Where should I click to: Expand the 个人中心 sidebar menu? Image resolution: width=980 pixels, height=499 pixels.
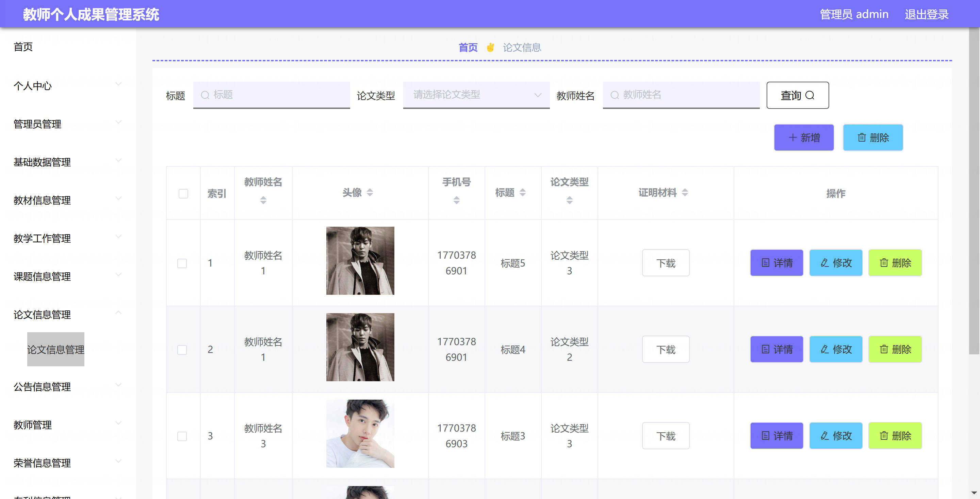click(68, 86)
